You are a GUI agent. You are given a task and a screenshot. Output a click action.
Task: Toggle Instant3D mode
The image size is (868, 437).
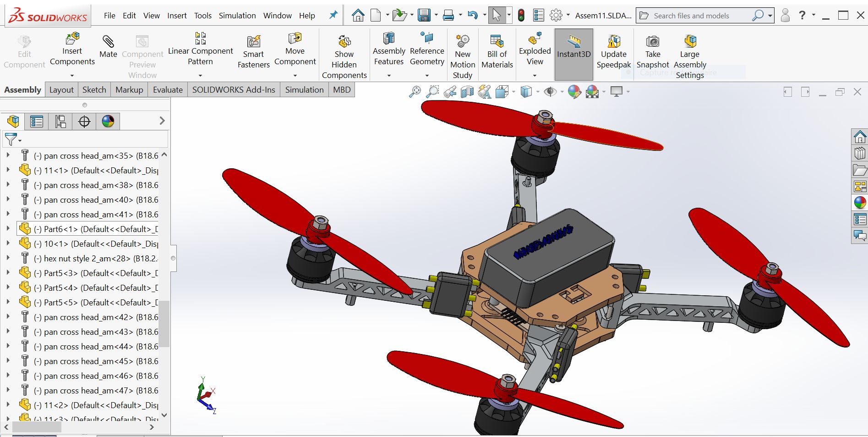(x=573, y=54)
